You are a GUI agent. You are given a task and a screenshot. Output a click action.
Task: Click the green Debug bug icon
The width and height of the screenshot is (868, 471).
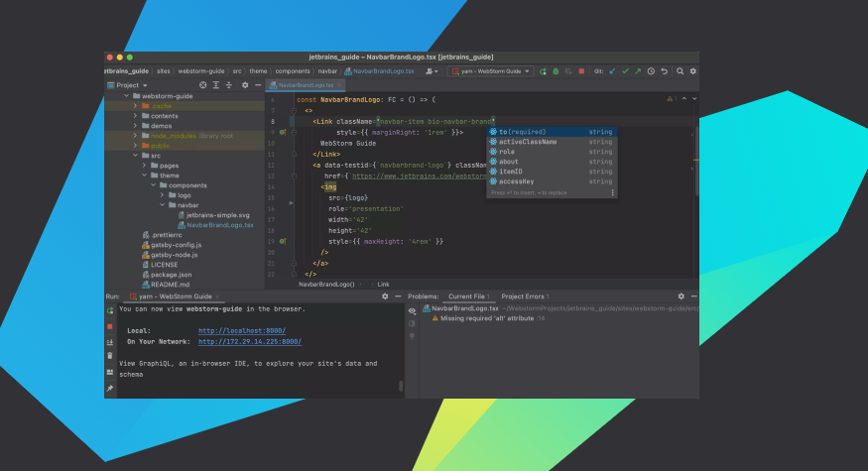(x=556, y=71)
